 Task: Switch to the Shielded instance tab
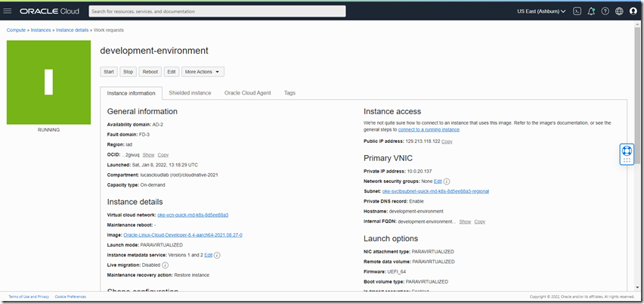(190, 93)
